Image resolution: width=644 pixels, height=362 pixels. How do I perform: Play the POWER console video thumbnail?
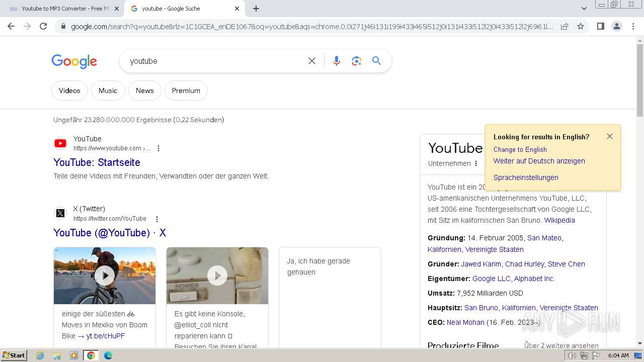click(x=217, y=276)
